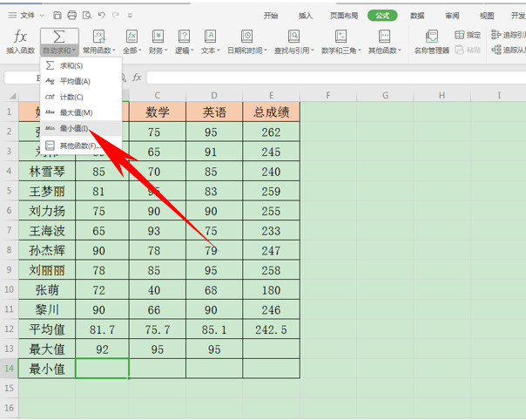Screen dimensions: 526x420
Task: Open Other Functions (其他函数) icon
Action: click(x=384, y=37)
